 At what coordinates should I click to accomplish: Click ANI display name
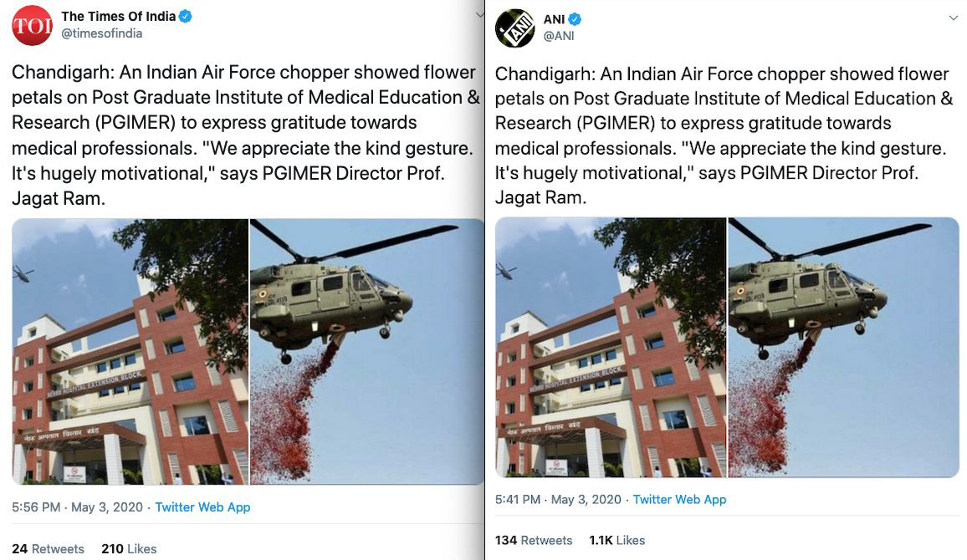click(x=554, y=19)
